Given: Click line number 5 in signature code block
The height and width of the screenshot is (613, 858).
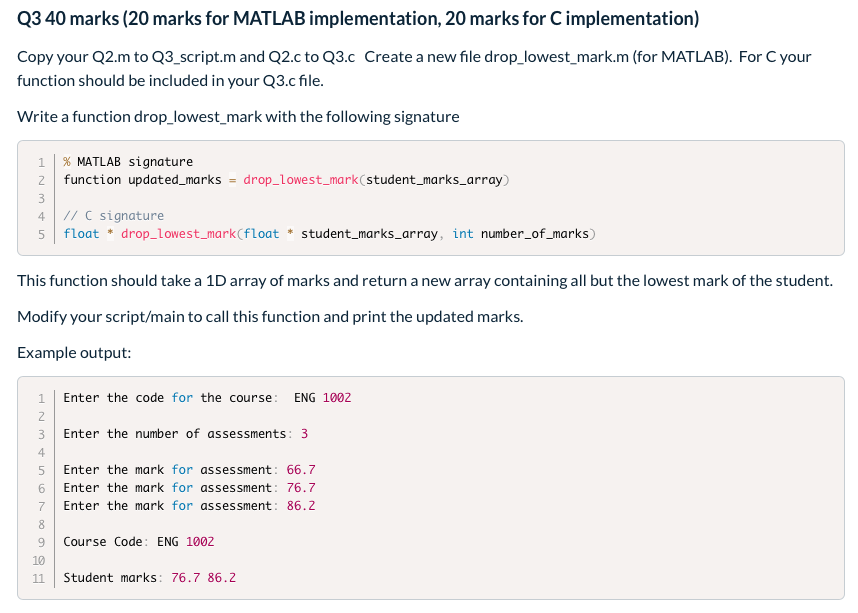Looking at the screenshot, I should coord(41,234).
